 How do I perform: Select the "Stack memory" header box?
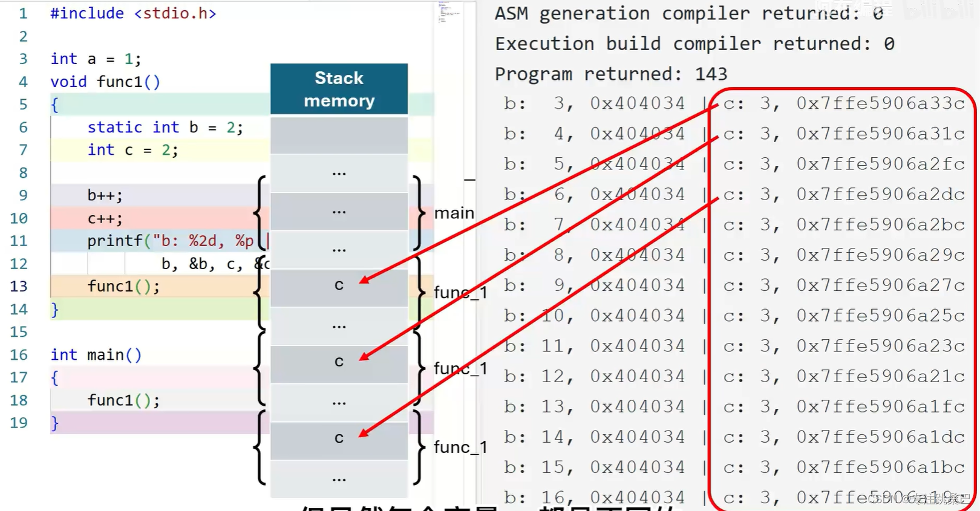pos(339,90)
